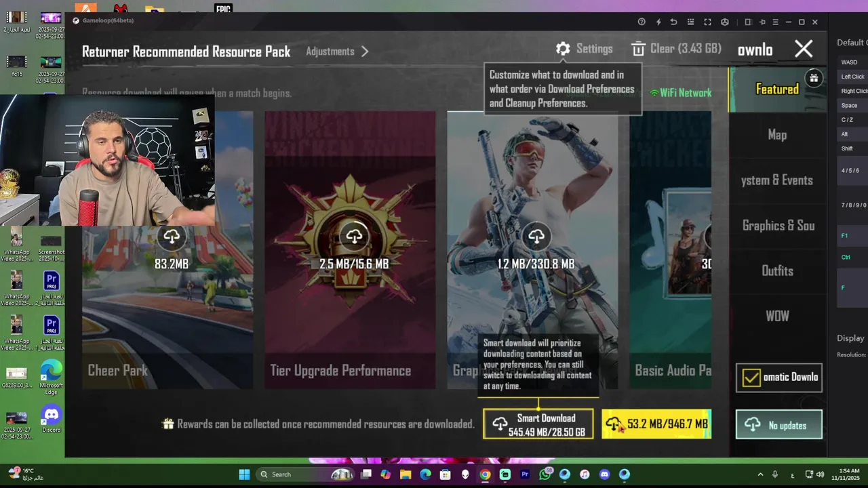
Task: Open the Tier Upgrade Performance card
Action: pyautogui.click(x=350, y=250)
